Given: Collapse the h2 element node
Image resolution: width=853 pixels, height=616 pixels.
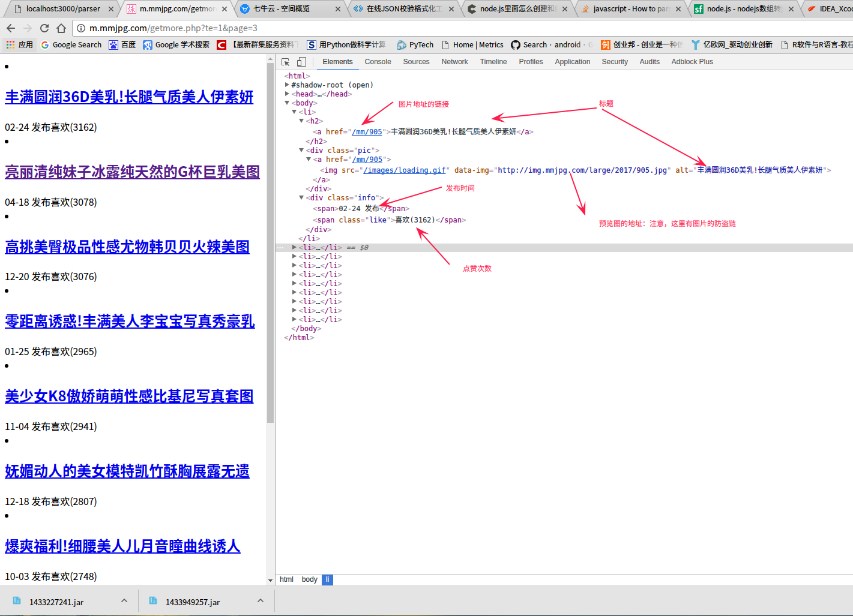Looking at the screenshot, I should coord(301,121).
